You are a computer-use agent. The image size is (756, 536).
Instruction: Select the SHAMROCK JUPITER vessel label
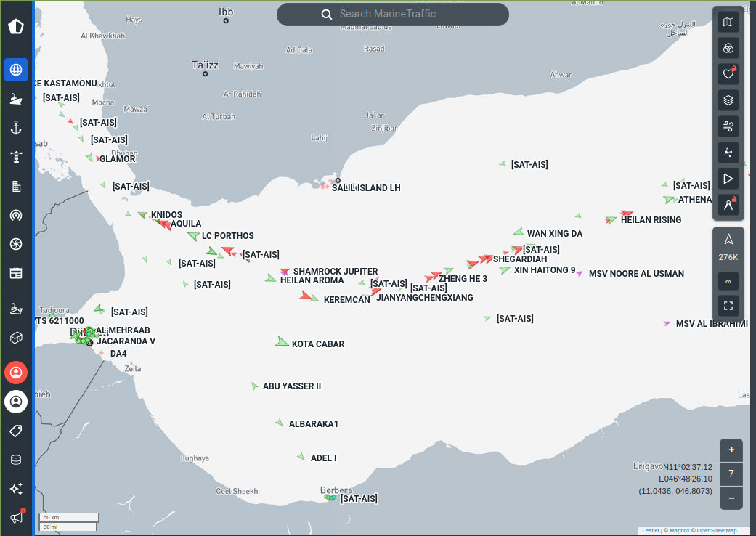point(336,272)
